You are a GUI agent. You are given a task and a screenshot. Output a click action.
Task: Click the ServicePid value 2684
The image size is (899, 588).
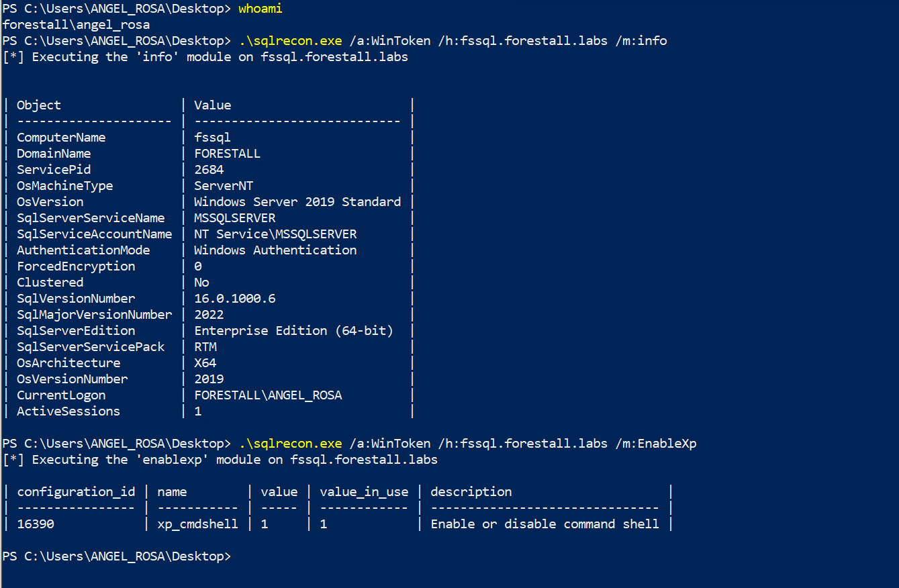(209, 170)
